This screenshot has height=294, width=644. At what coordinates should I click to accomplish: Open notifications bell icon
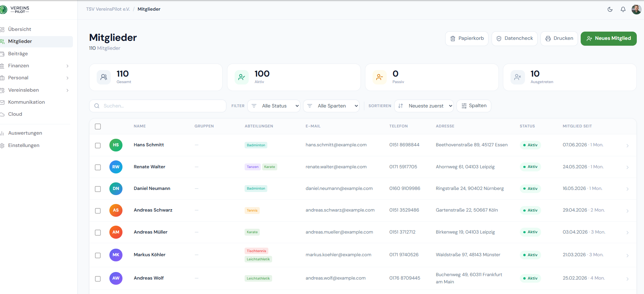(x=623, y=9)
